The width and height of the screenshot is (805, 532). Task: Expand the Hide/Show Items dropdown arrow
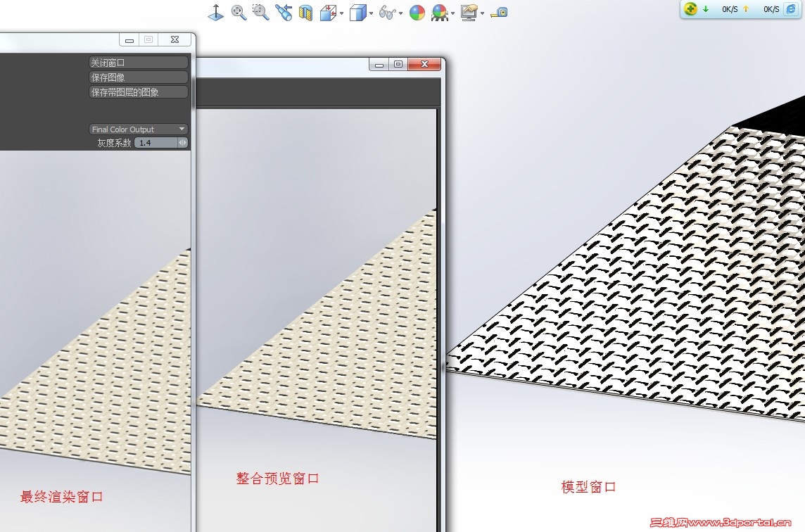[x=401, y=13]
